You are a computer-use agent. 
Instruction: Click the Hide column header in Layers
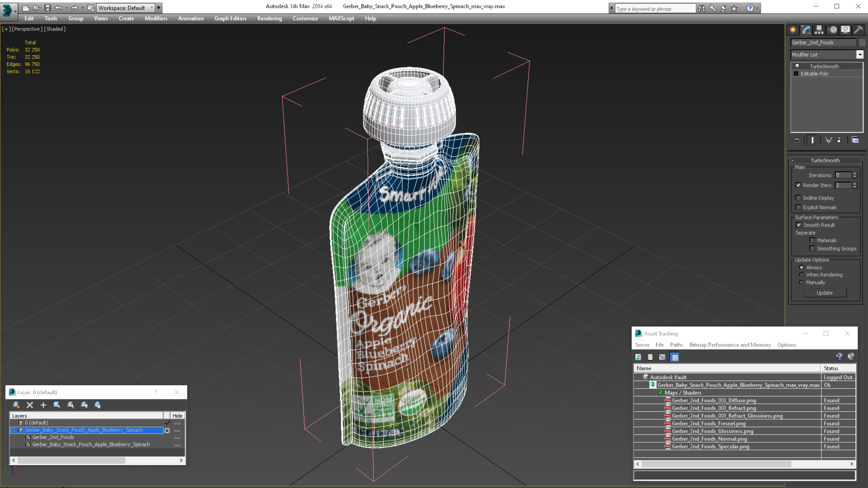coord(177,416)
